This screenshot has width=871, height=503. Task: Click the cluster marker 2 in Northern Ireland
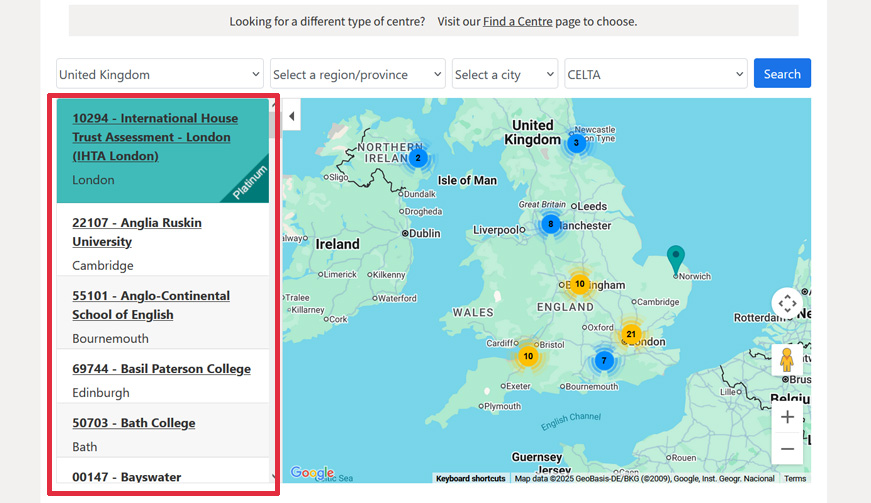click(x=418, y=157)
